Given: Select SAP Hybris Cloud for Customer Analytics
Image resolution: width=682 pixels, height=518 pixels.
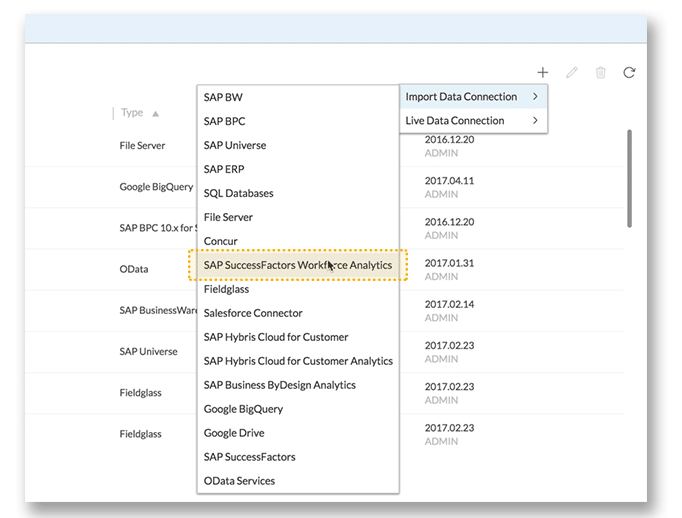Looking at the screenshot, I should pos(297,361).
